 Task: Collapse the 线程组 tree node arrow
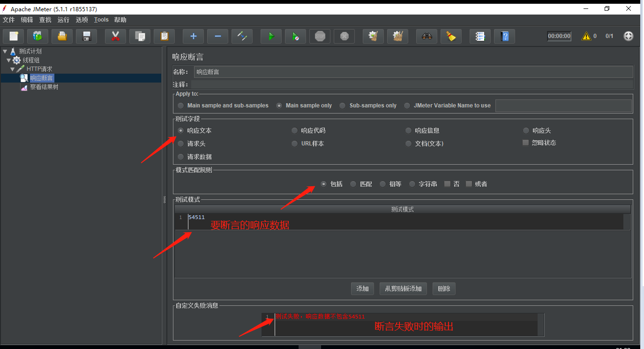point(8,60)
